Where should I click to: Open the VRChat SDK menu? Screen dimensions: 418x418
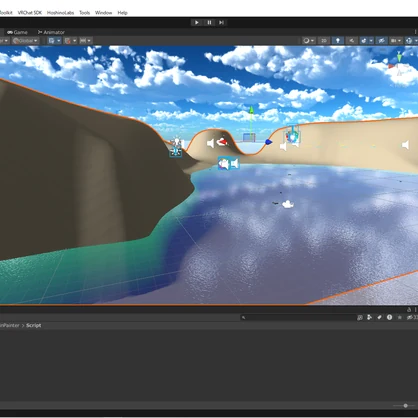click(30, 13)
